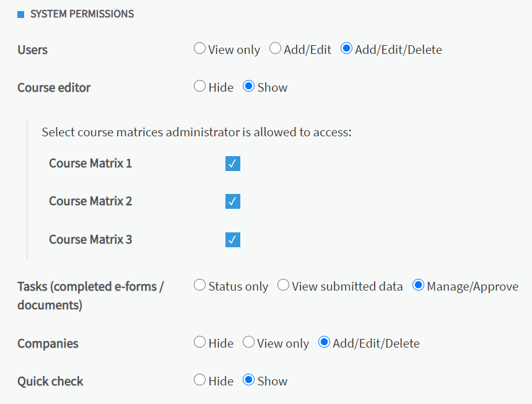Click the 'Course Matrix 3' label
Screen dimensions: 532x404
pyautogui.click(x=90, y=240)
